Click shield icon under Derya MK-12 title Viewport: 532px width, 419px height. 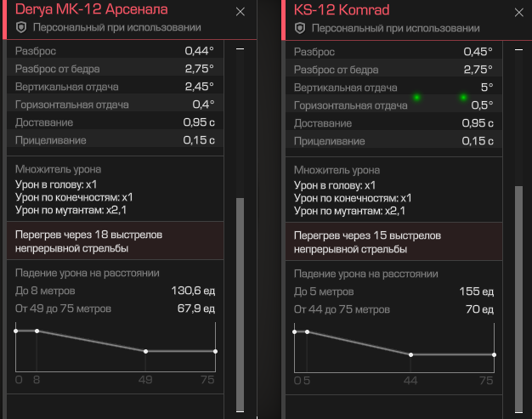pos(21,28)
